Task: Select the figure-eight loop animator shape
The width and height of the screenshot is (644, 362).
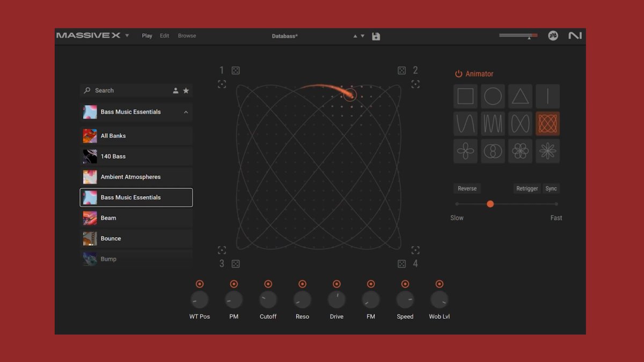Action: pyautogui.click(x=520, y=124)
